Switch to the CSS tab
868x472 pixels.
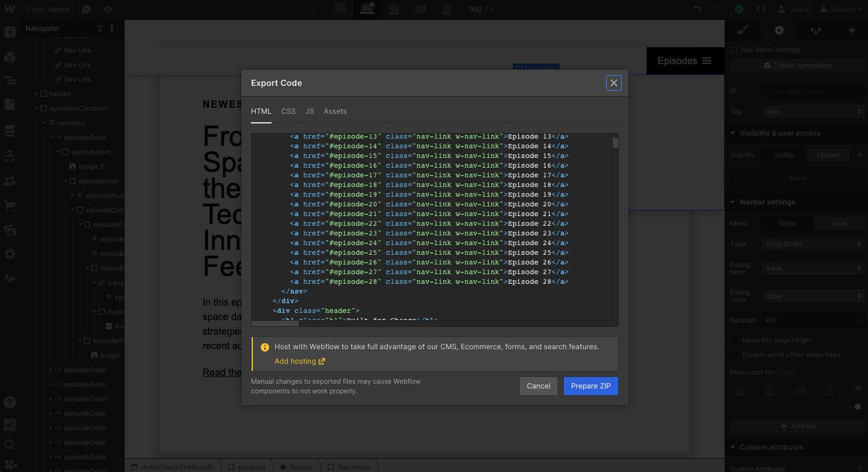pos(289,111)
